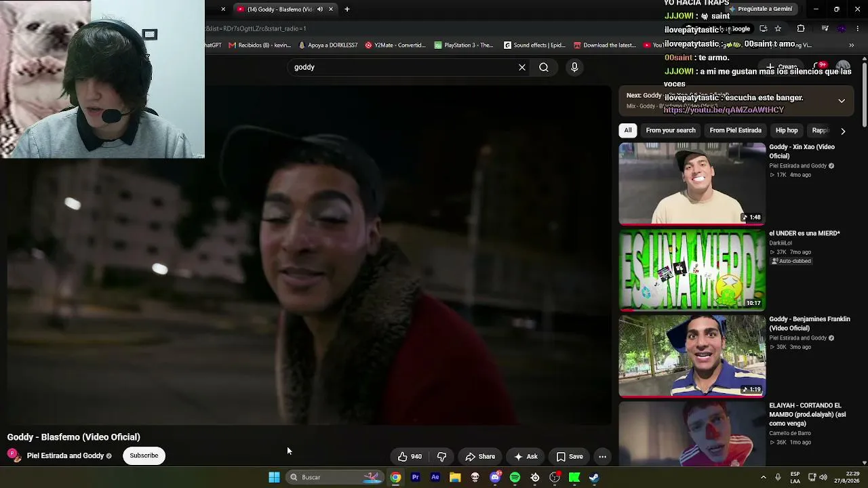Show hidden system tray icons
This screenshot has height=488, width=868.
(764, 477)
